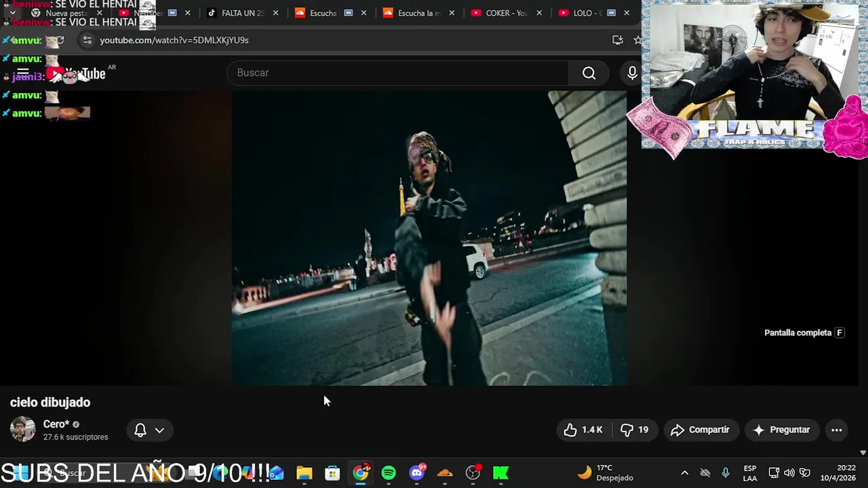
Task: Close the Escucha la m tab
Action: (x=452, y=13)
